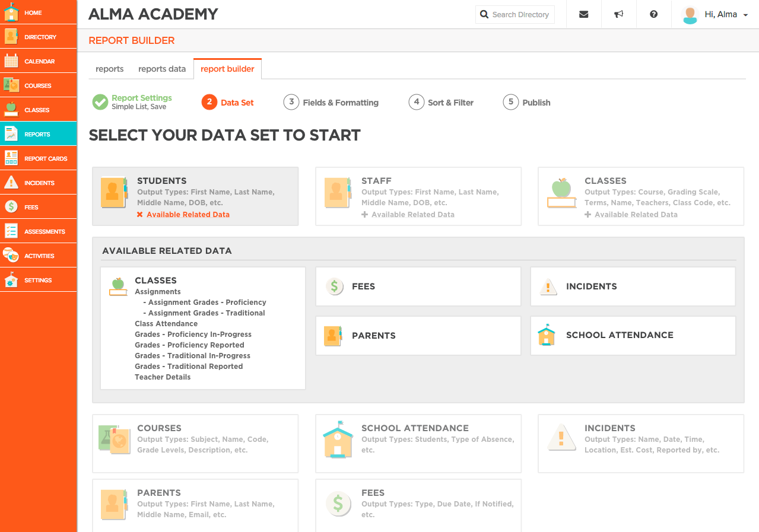Open the Calendar sidebar item
The width and height of the screenshot is (759, 532).
coord(39,61)
